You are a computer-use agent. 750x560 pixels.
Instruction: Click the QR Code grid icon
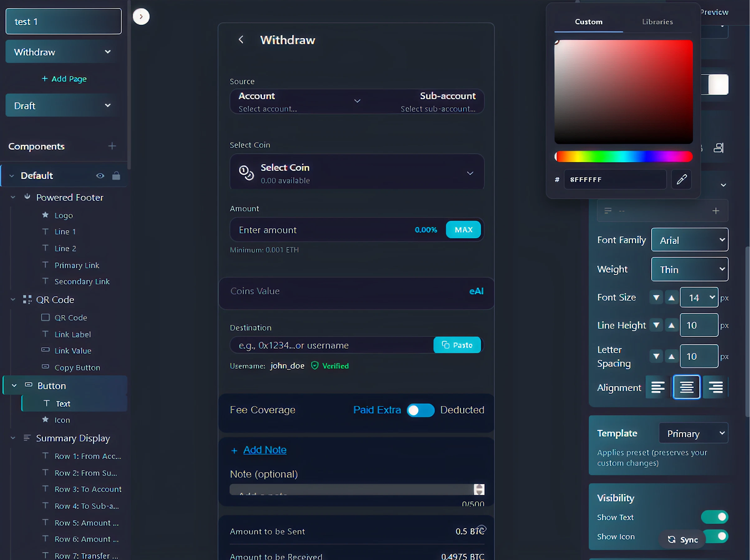click(27, 299)
